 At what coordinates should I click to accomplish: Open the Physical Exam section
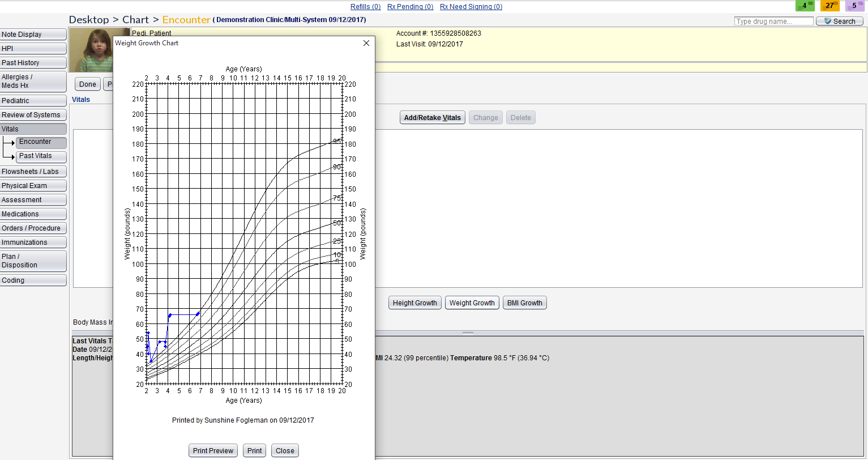33,186
